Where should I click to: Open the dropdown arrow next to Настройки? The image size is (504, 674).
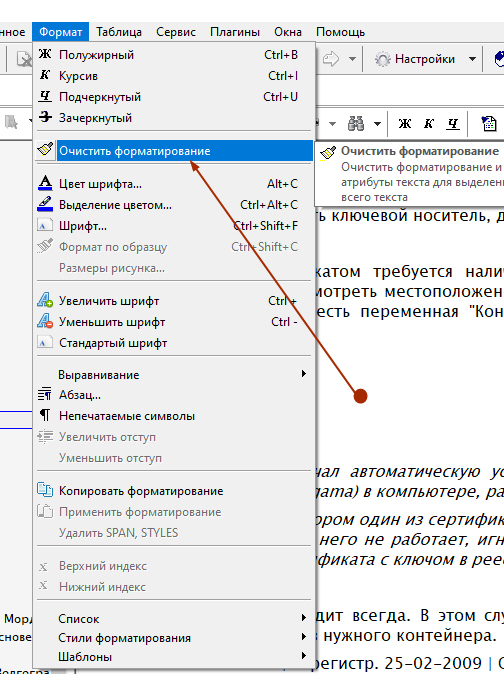(472, 59)
